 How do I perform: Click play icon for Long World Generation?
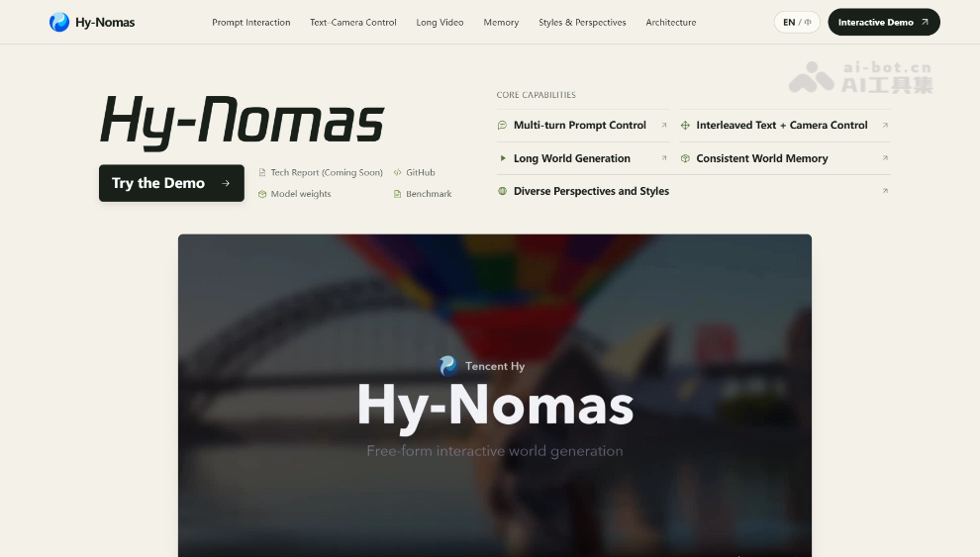pos(503,158)
